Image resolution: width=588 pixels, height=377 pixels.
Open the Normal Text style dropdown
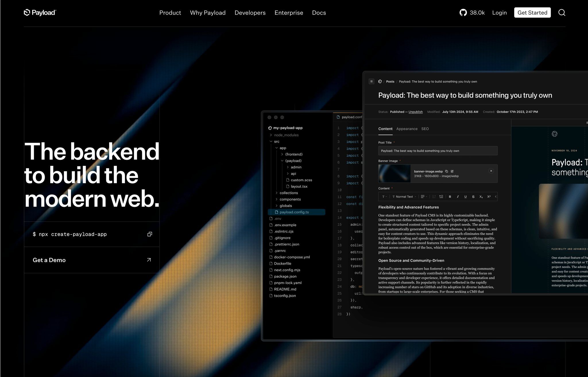click(x=404, y=197)
